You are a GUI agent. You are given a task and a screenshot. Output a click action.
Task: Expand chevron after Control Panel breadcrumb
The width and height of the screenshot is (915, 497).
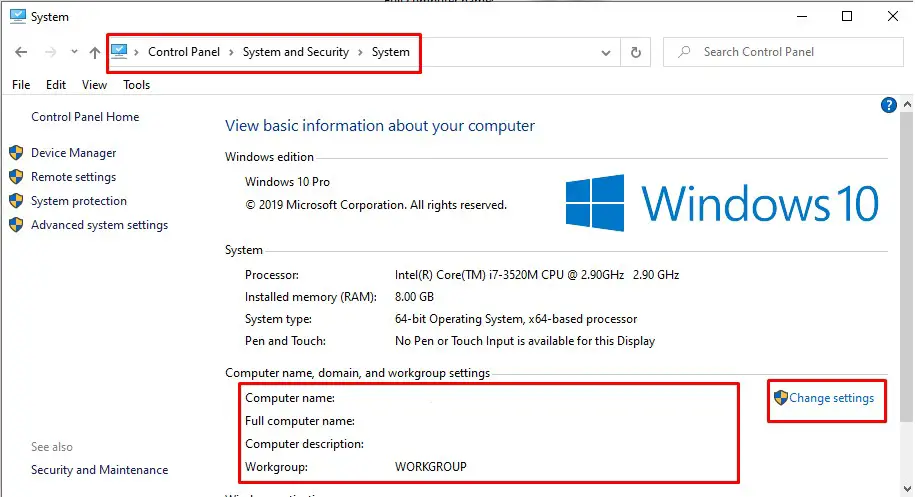pos(231,52)
